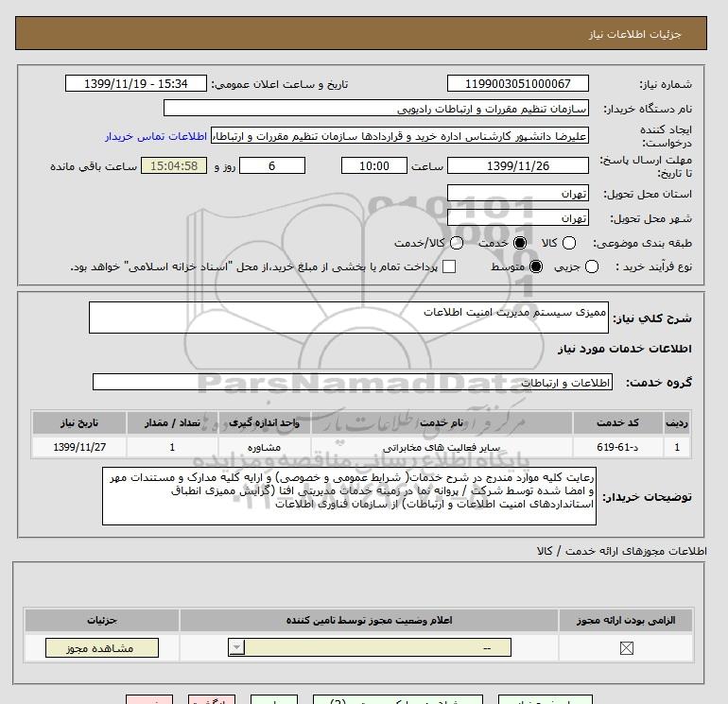Select the خدمت radio button

click(520, 243)
